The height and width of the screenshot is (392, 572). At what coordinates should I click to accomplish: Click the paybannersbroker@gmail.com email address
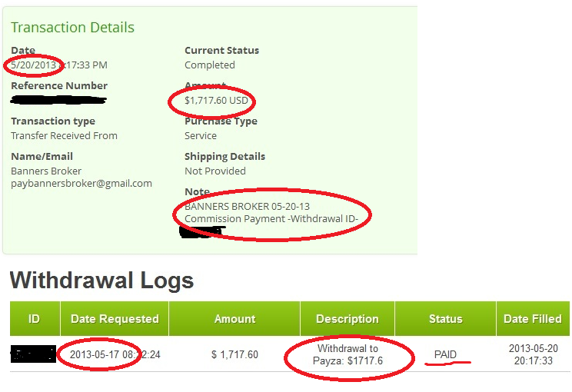coord(81,184)
